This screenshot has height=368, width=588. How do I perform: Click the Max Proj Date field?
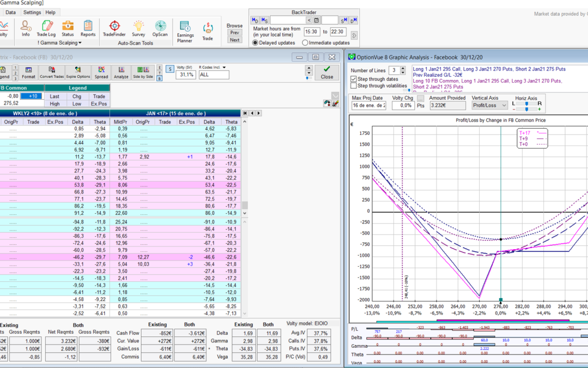(x=369, y=106)
